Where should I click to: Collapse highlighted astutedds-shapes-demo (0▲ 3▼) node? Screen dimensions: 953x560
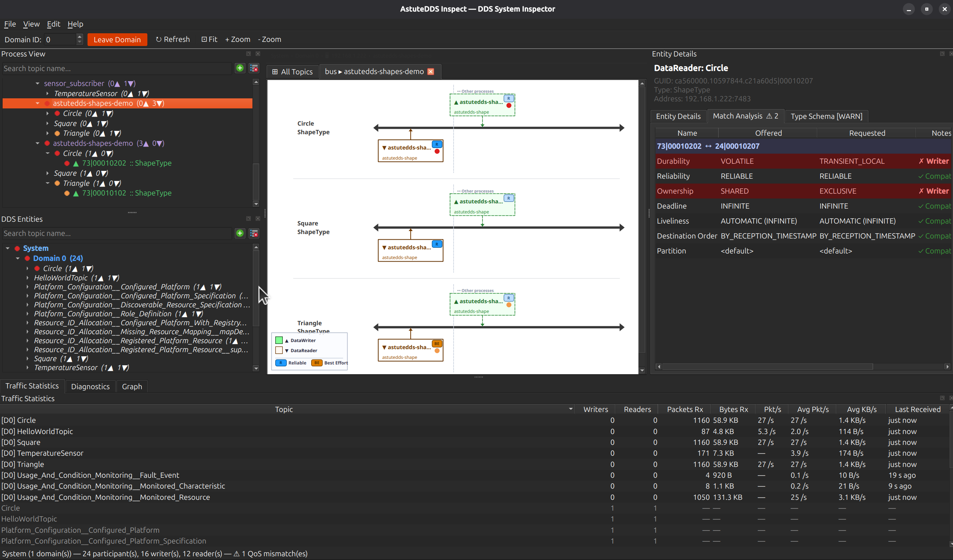[x=37, y=103]
